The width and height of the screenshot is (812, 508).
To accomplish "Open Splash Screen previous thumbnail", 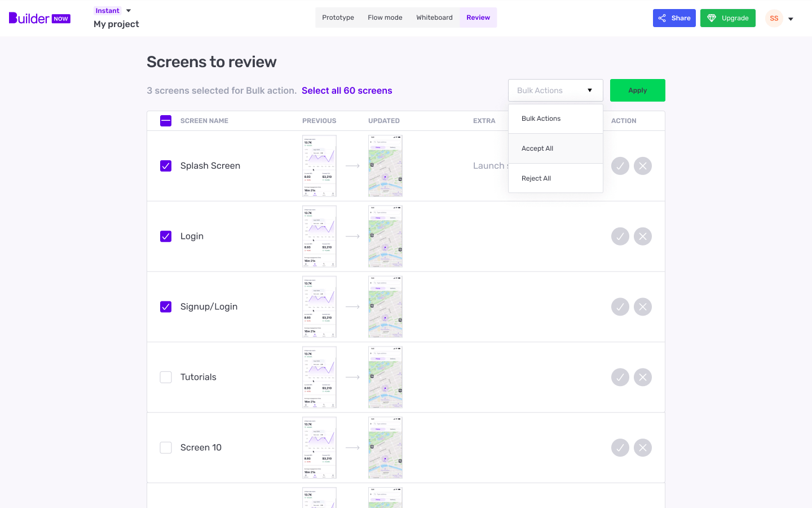I will (319, 166).
